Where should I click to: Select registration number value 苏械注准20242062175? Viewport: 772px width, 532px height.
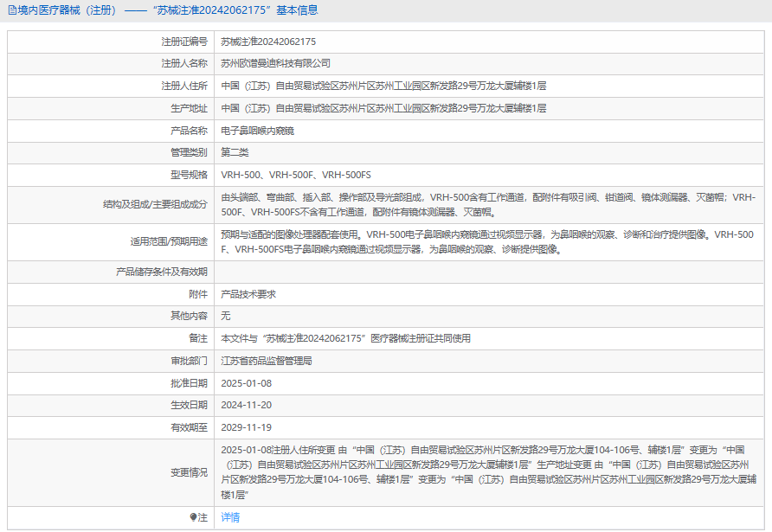click(268, 42)
